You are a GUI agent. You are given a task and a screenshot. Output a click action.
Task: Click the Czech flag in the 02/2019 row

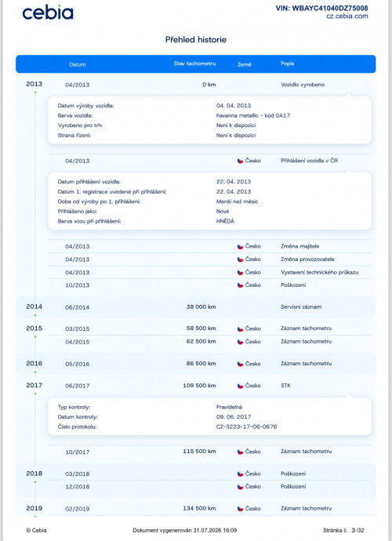(x=240, y=509)
